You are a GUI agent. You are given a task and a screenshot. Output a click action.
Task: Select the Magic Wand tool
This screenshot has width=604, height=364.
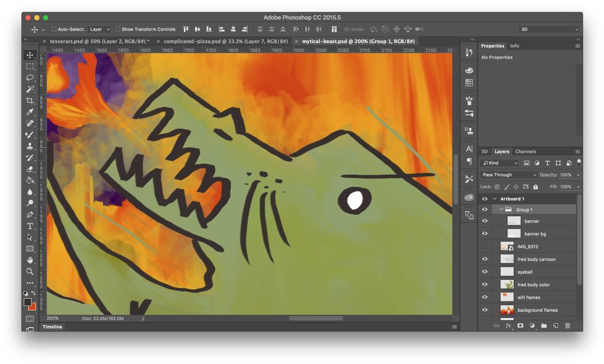tap(30, 89)
